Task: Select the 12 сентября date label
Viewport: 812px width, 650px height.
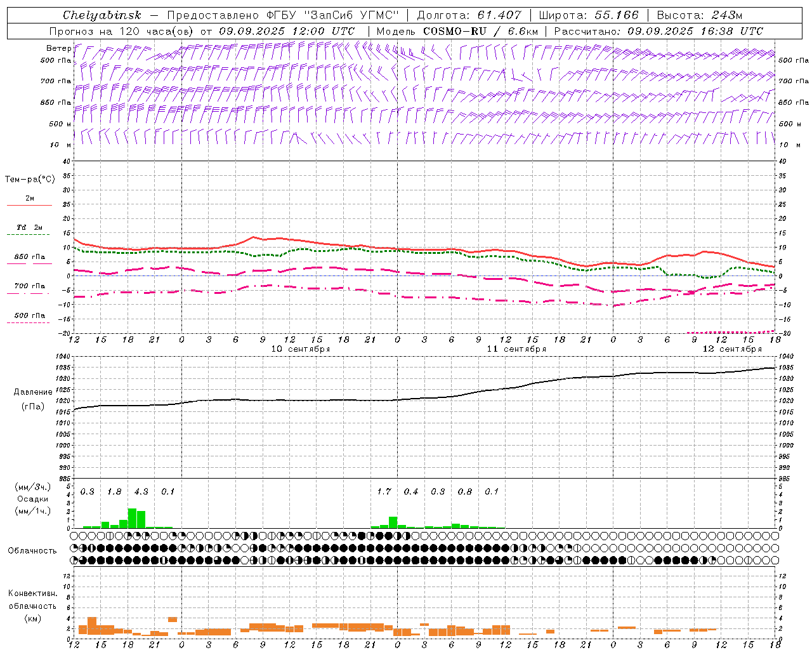Action: click(x=732, y=349)
